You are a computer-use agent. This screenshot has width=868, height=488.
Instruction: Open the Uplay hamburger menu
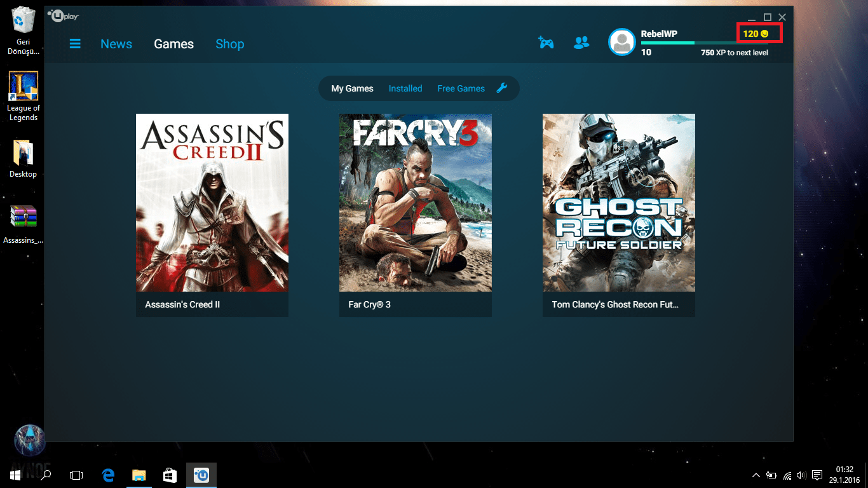[x=75, y=44]
